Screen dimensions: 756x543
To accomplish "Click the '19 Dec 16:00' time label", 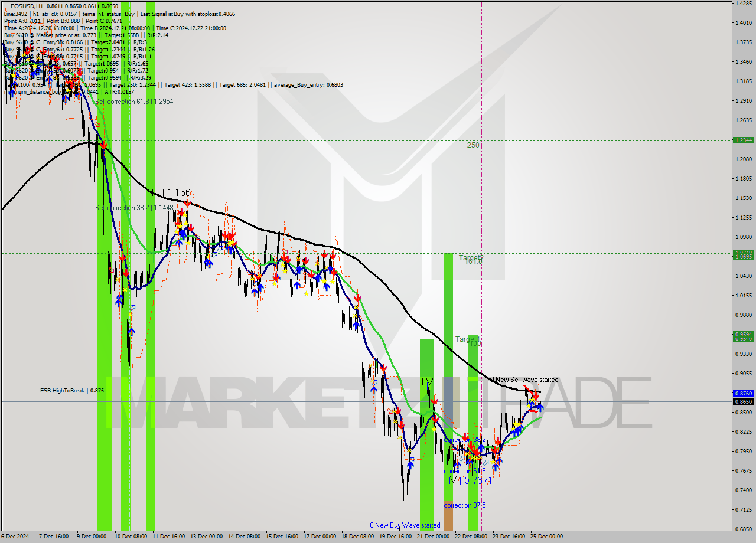I will 395,537.
